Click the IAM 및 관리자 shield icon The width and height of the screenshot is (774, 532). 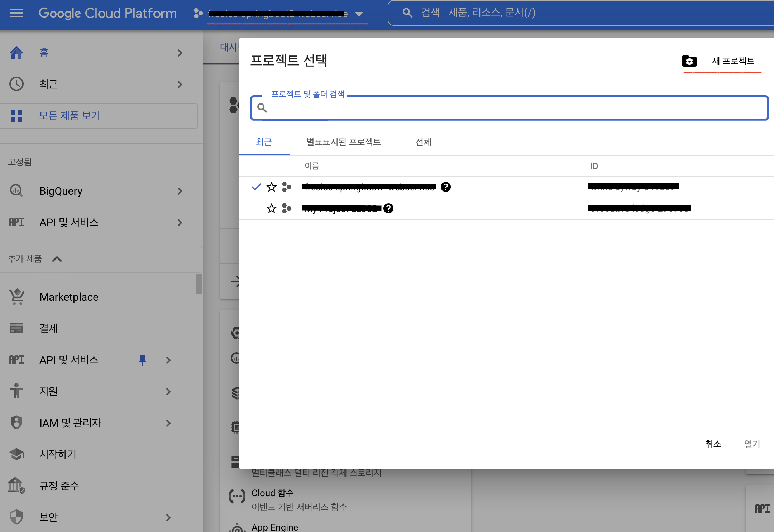coord(16,422)
